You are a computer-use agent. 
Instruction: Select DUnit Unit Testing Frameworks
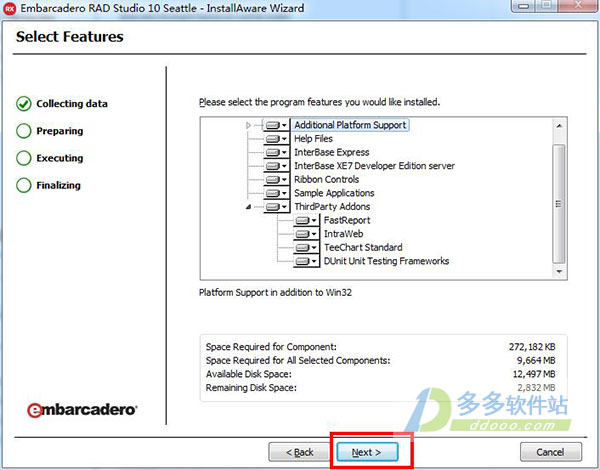coord(386,261)
